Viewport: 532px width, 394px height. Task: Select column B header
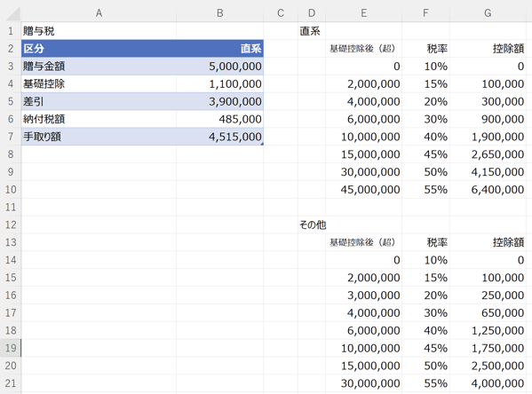coord(220,13)
